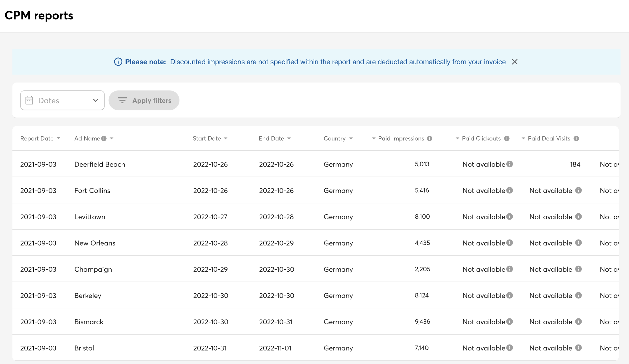
Task: Sort table by Country column arrow
Action: 351,138
